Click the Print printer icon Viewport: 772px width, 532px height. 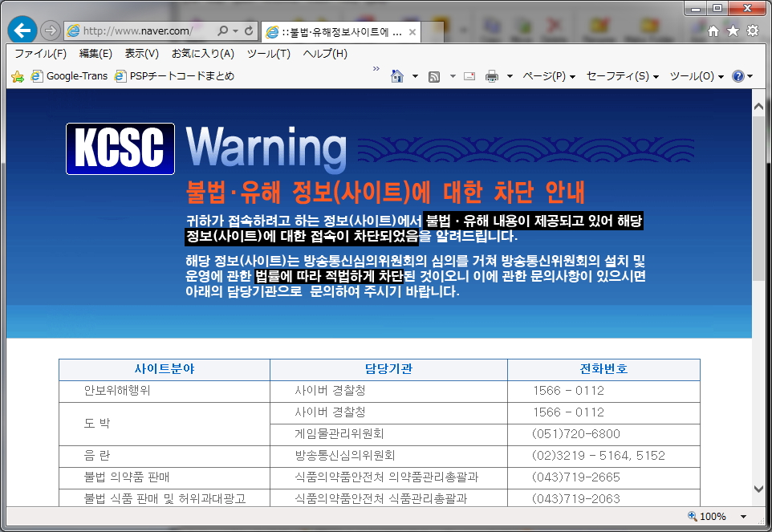(x=491, y=76)
